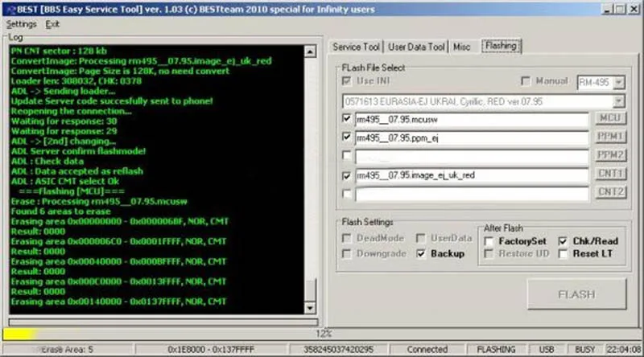Enable FactorySet after flash

click(489, 241)
